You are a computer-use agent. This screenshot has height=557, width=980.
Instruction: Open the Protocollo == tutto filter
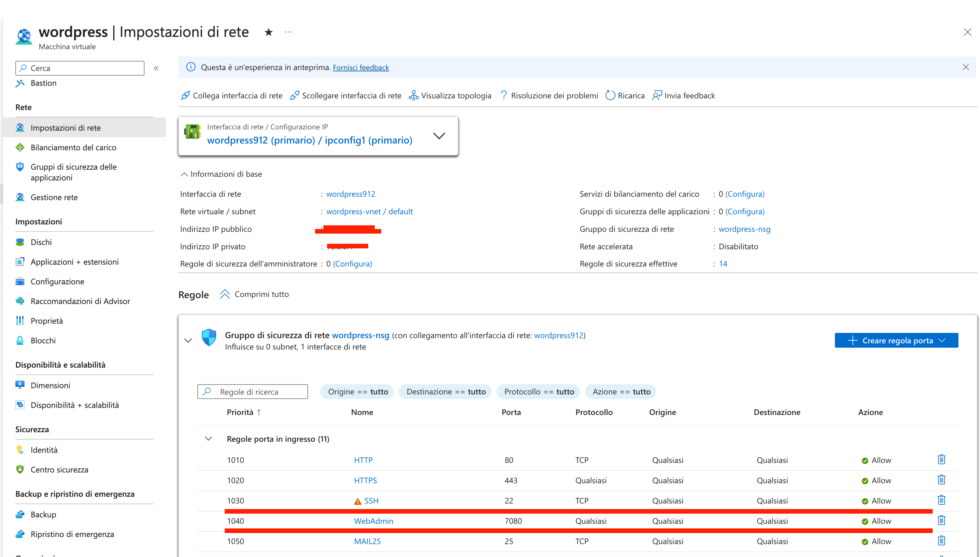pos(538,392)
